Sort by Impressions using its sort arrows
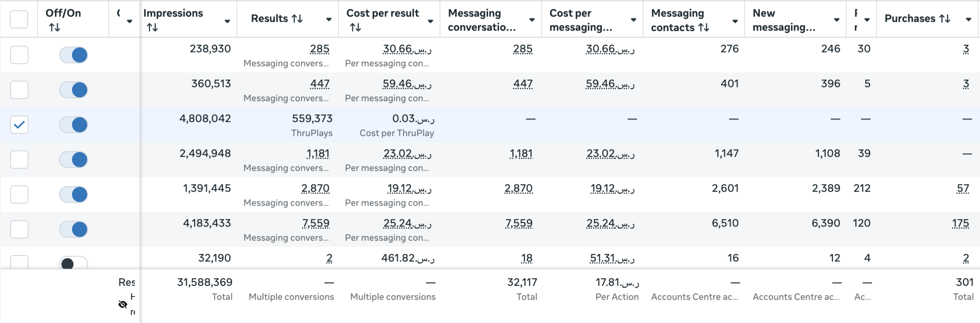The width and height of the screenshot is (980, 323). pos(152,28)
